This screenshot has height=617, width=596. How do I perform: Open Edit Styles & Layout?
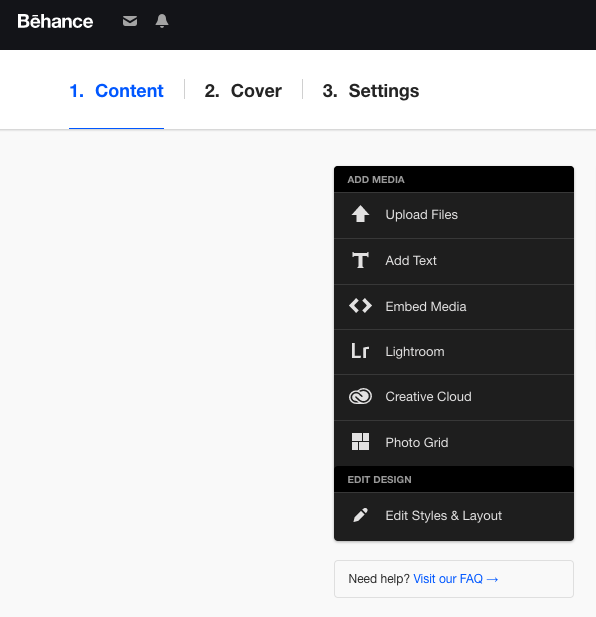pyautogui.click(x=454, y=516)
